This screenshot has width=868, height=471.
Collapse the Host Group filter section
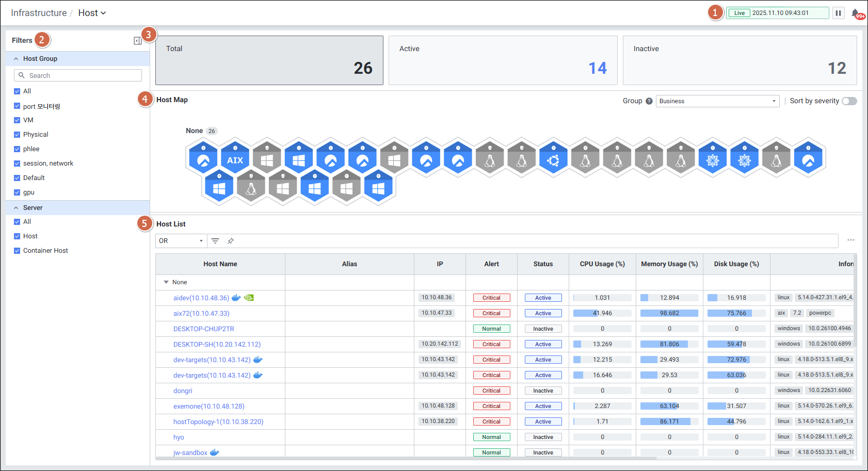pyautogui.click(x=16, y=59)
